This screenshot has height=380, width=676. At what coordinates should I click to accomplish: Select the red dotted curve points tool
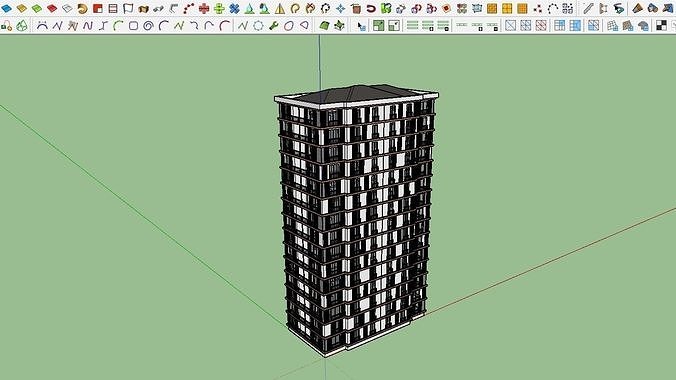(189, 8)
